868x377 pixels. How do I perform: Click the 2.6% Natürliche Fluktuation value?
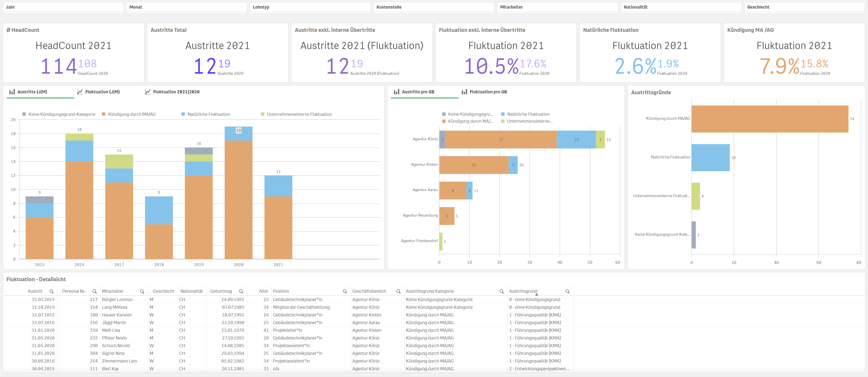click(636, 66)
